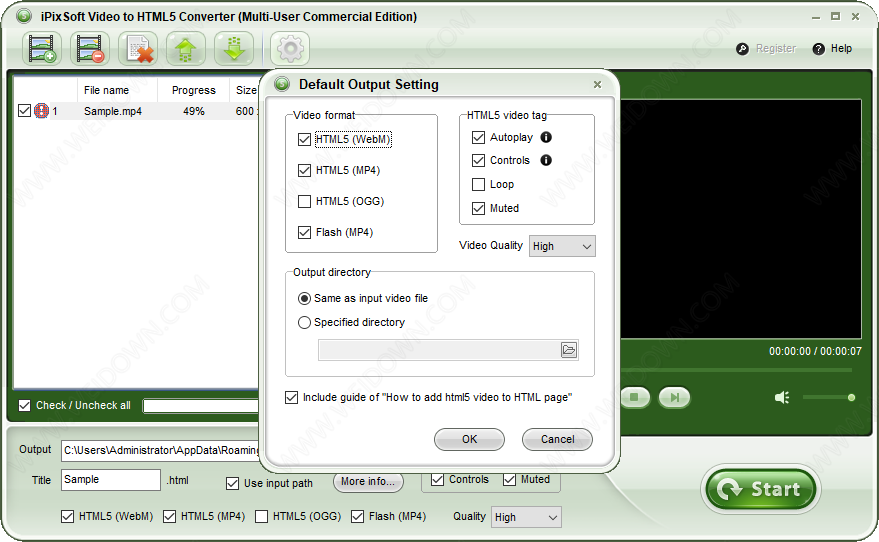This screenshot has height=542, width=879.
Task: Click Cancel in Default Output Setting dialog
Action: click(x=557, y=439)
